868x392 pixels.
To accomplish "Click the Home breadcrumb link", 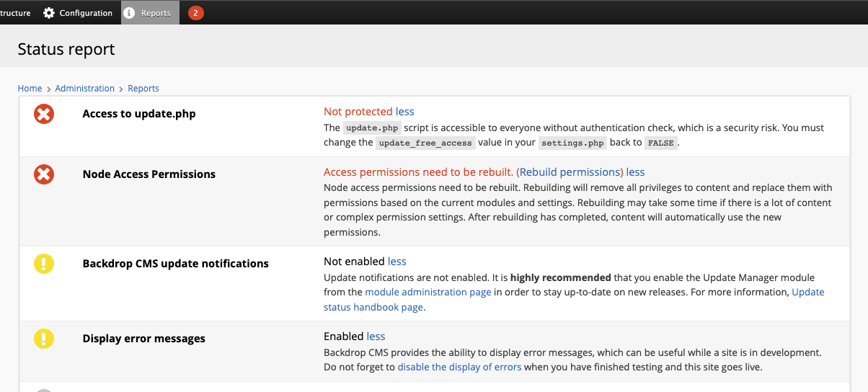I will [x=30, y=89].
